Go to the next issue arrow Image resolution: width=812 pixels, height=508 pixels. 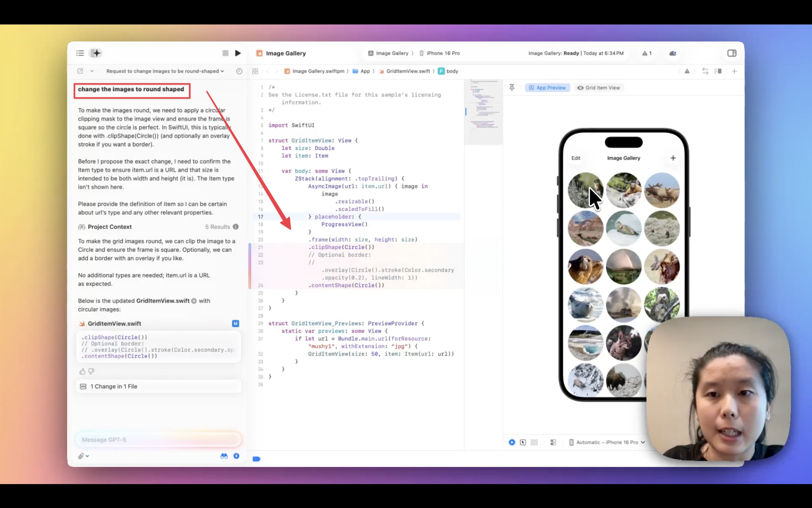pyautogui.click(x=694, y=71)
